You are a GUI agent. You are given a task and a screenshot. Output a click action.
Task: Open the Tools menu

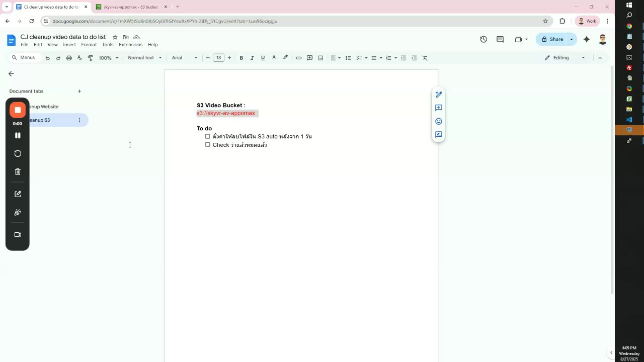tap(108, 45)
